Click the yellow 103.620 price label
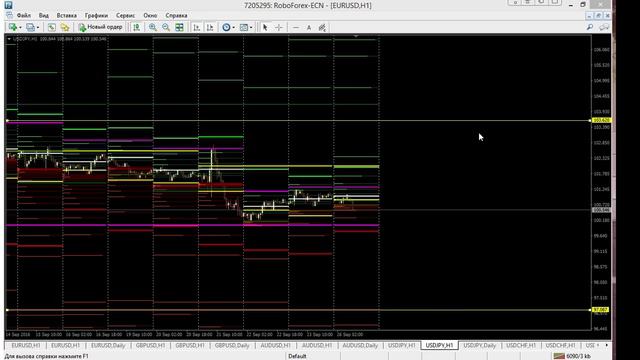The width and height of the screenshot is (640, 360). pos(601,120)
